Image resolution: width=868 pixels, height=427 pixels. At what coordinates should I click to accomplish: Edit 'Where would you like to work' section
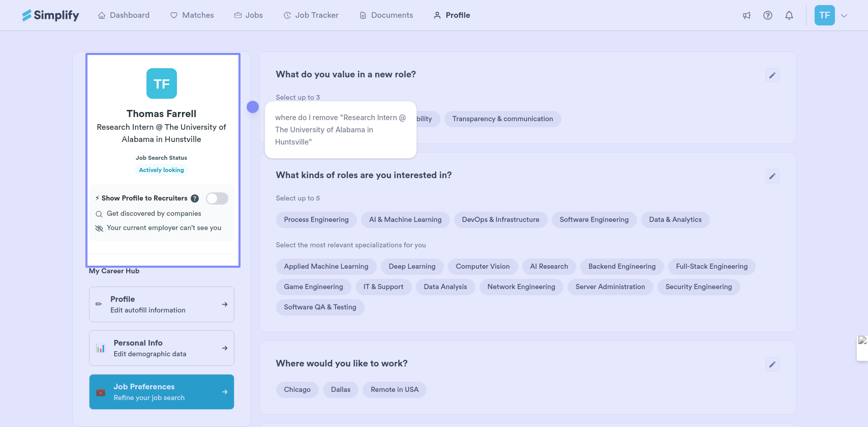pos(772,364)
